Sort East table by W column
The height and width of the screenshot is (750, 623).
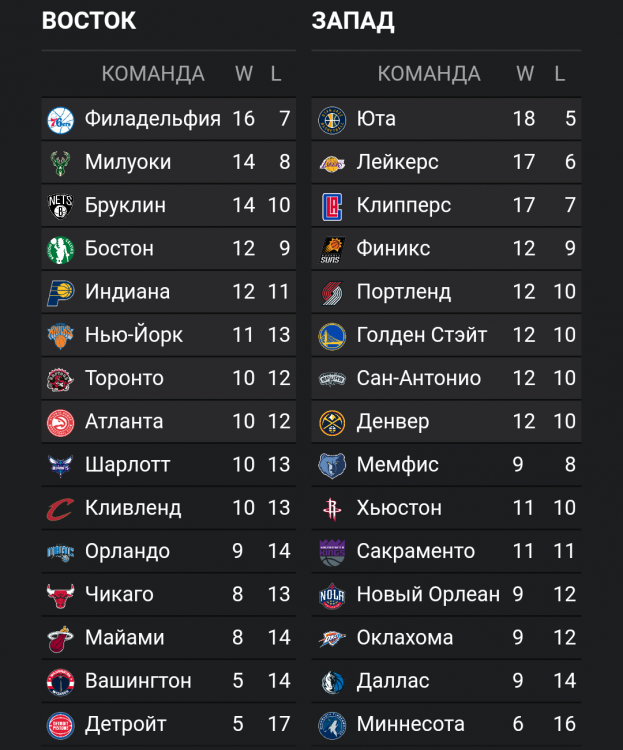point(244,74)
